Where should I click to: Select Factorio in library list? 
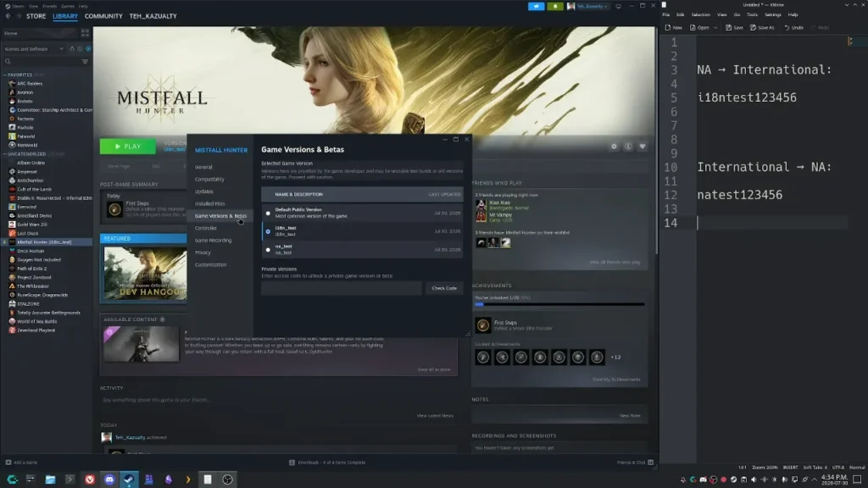click(25, 119)
